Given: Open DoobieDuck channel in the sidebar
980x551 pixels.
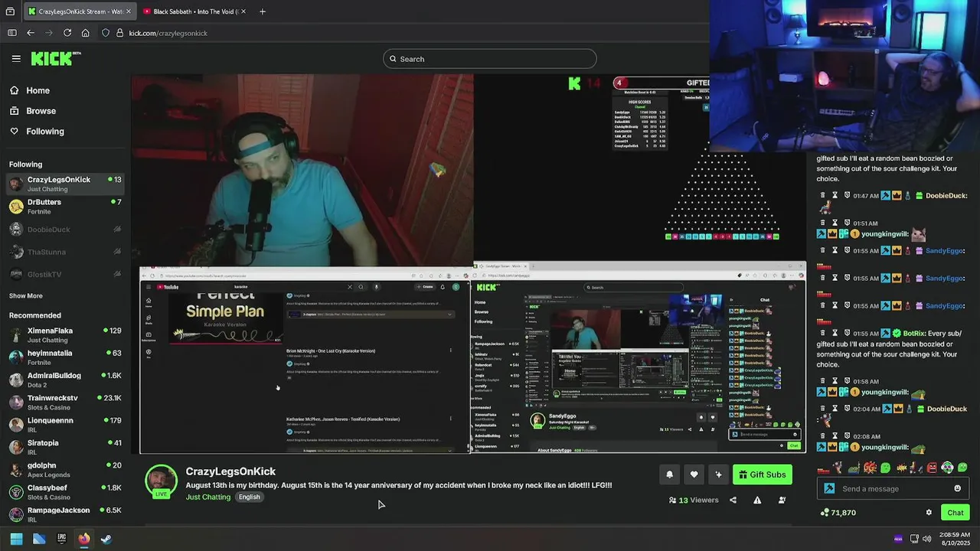Looking at the screenshot, I should (x=65, y=230).
